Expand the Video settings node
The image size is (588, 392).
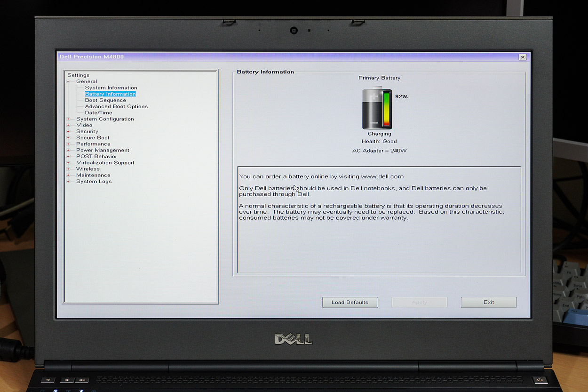(68, 125)
